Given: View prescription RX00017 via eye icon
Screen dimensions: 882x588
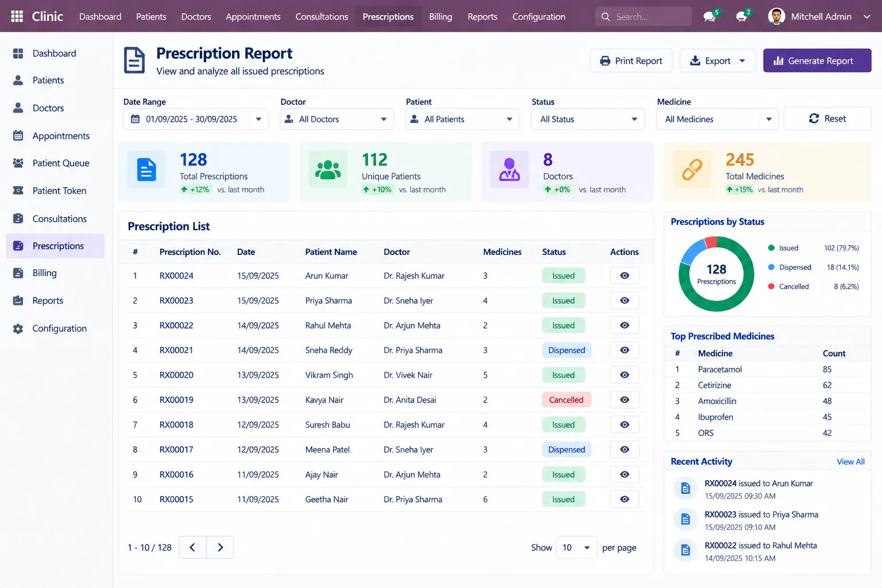Looking at the screenshot, I should pyautogui.click(x=625, y=450).
